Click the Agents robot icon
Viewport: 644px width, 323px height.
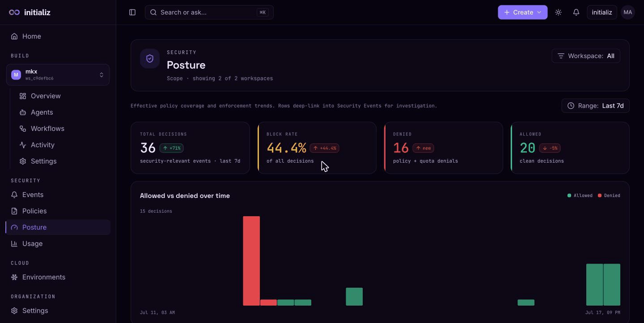click(x=23, y=112)
